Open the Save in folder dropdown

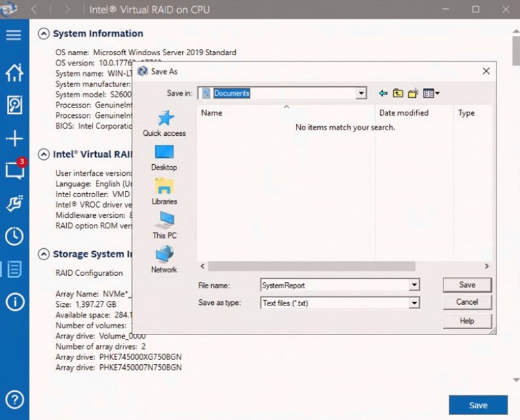(x=361, y=93)
